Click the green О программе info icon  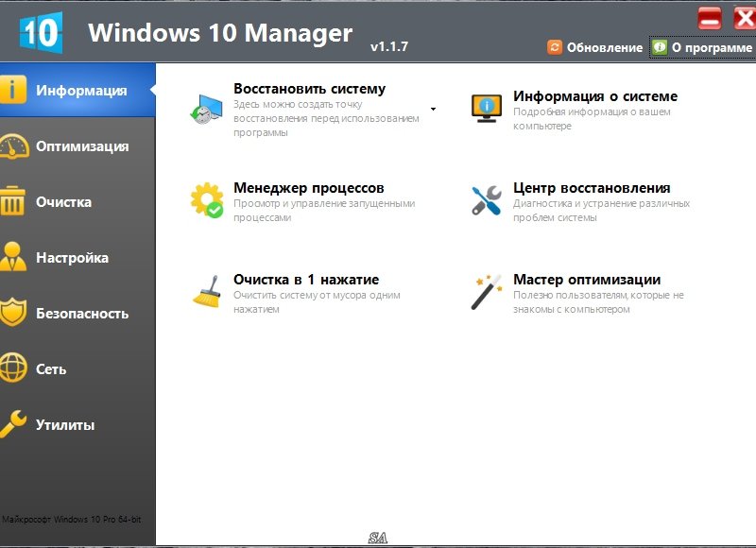[660, 47]
